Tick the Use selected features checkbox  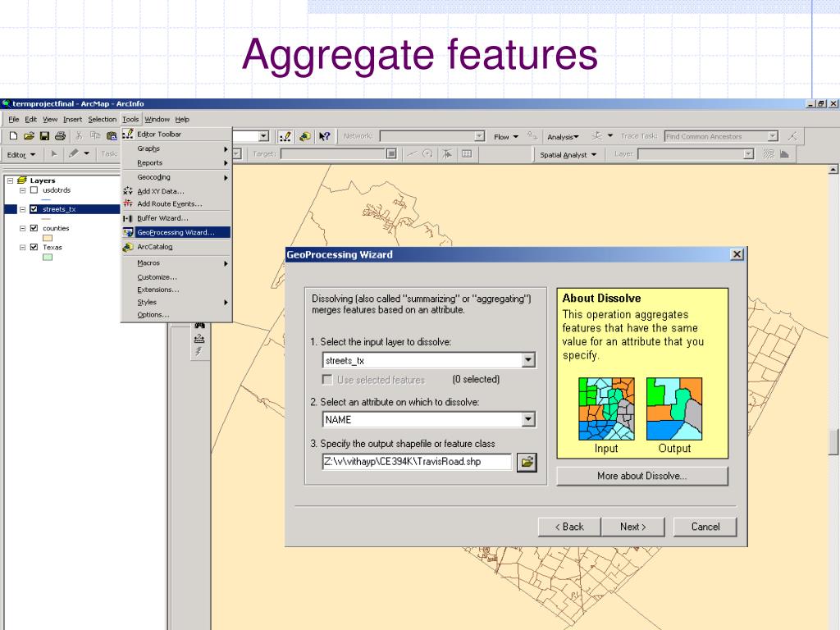coord(326,379)
